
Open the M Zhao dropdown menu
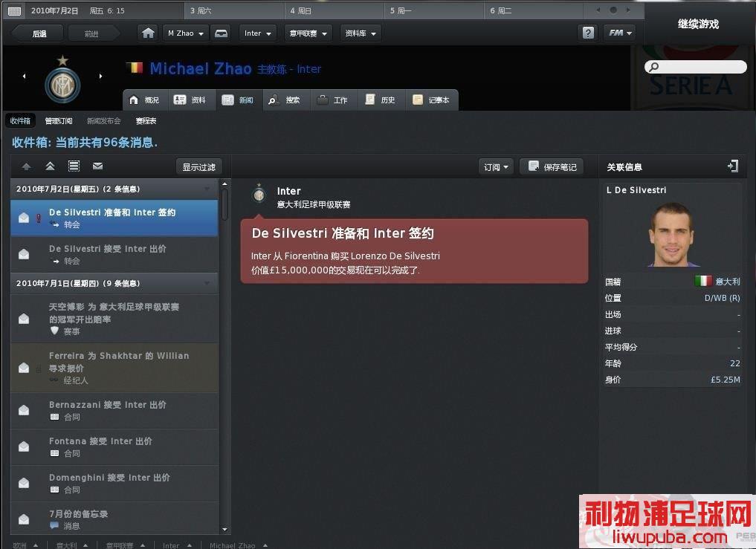pos(186,33)
